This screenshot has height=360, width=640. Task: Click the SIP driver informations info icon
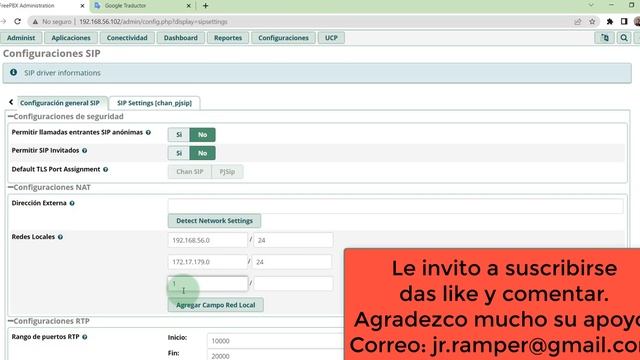coord(13,72)
